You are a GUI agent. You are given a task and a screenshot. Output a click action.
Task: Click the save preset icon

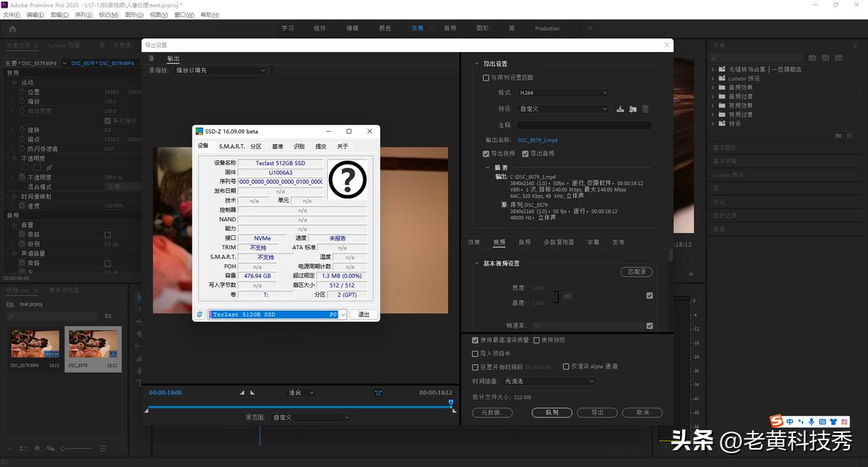click(x=620, y=109)
